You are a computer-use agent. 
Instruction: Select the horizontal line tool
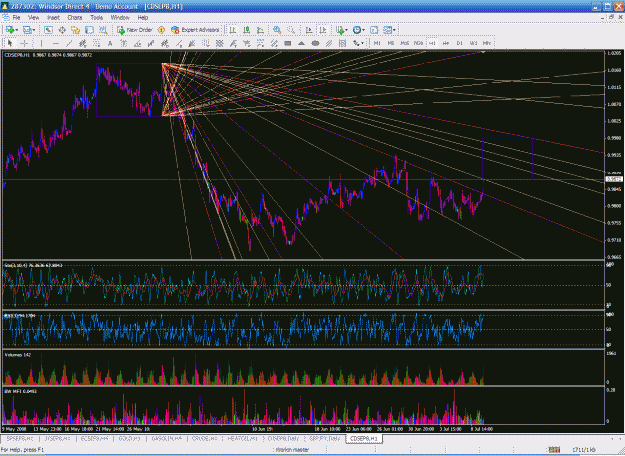tap(55, 43)
